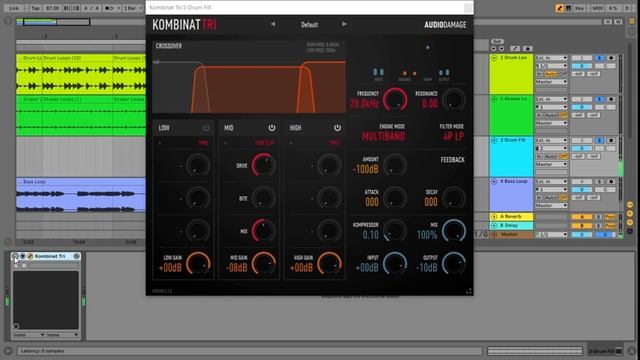Screen dimensions: 640x360
Task: Click the Drum Loops clip in arrangement
Action: tap(77, 73)
